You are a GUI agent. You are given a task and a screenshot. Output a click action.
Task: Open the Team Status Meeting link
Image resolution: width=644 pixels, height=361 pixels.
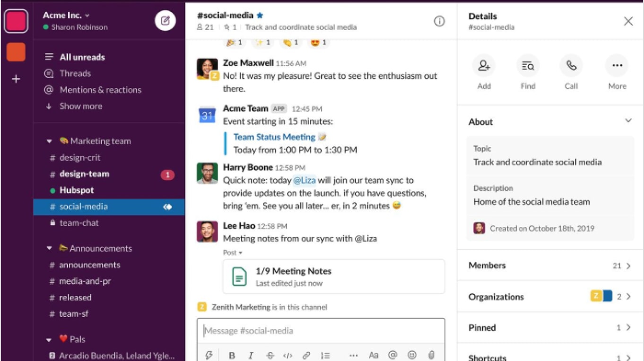(x=274, y=137)
